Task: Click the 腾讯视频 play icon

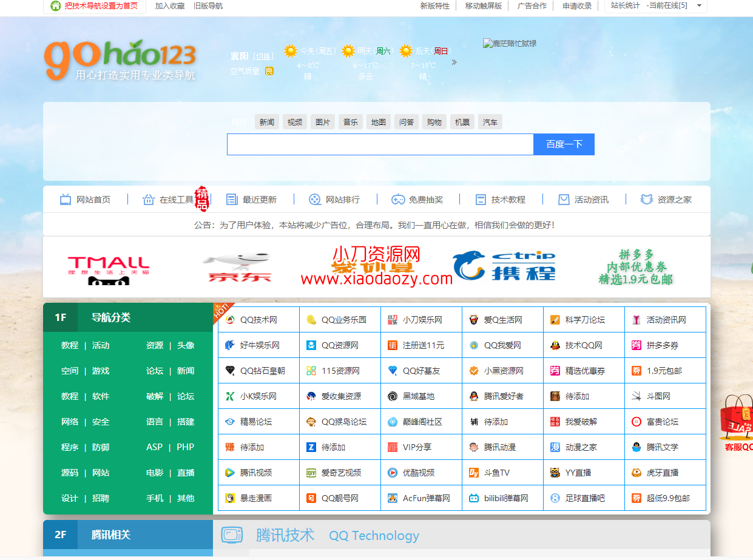Action: (230, 473)
